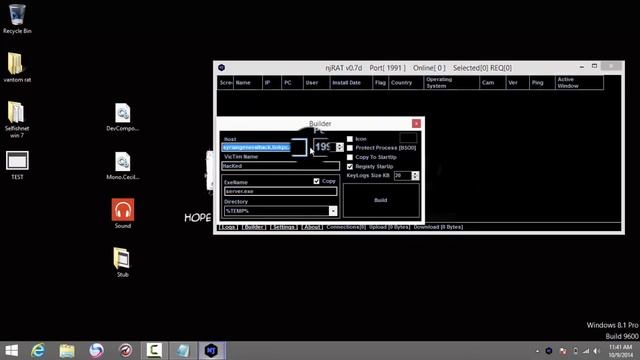Open the Settings tab in njRAT

pos(284,227)
